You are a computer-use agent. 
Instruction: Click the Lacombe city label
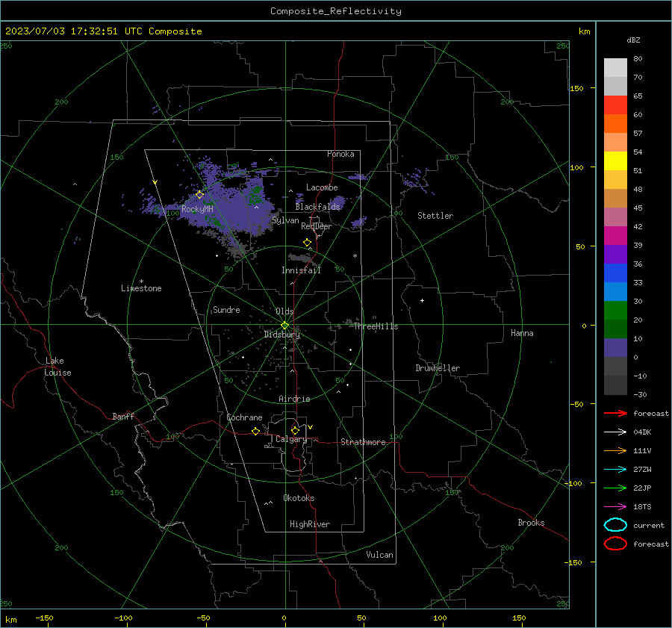coord(322,187)
